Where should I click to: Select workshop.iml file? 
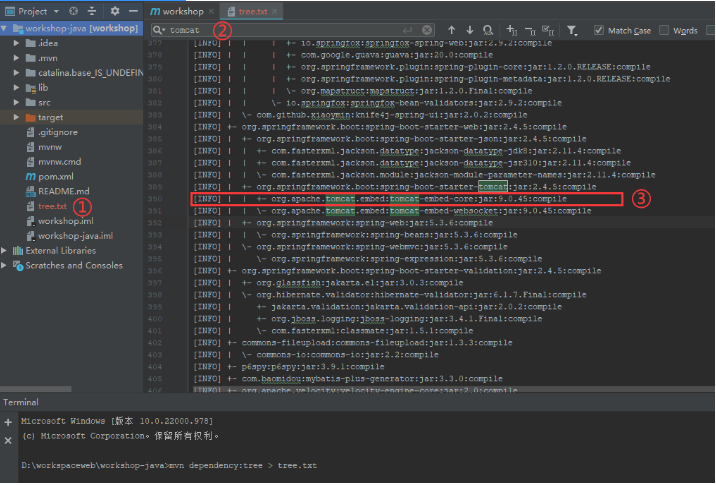[x=65, y=221]
